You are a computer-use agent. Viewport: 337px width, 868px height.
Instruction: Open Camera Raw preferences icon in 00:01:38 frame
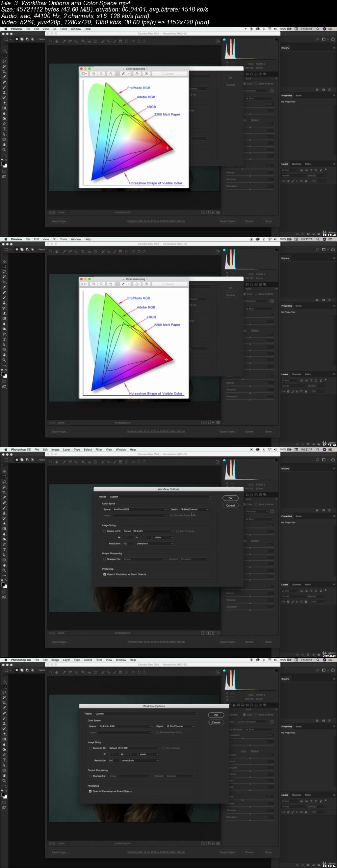tap(133, 251)
